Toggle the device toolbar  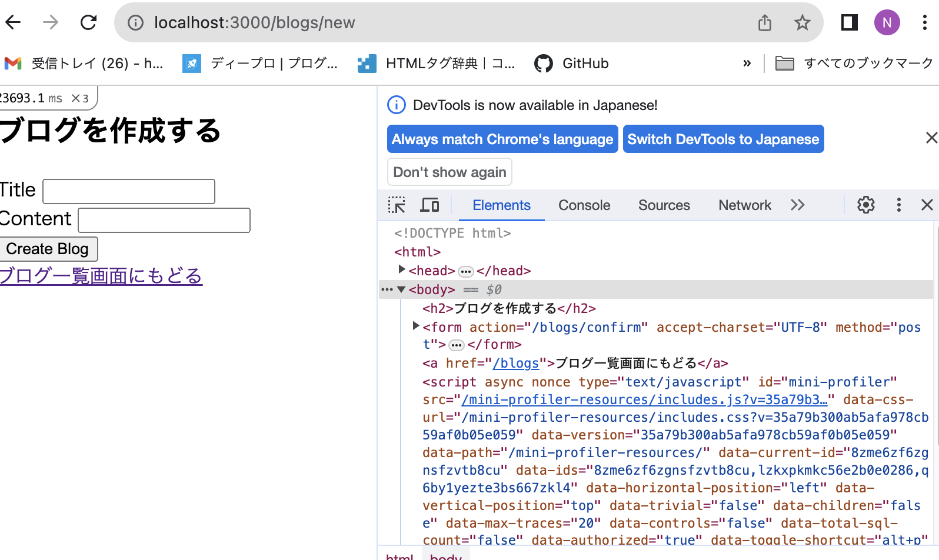tap(429, 205)
